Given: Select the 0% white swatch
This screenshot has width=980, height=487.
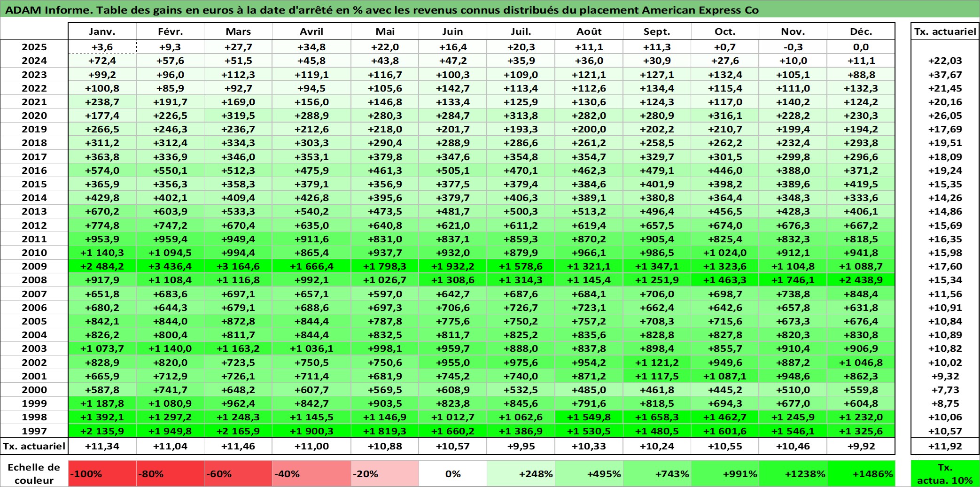Looking at the screenshot, I should point(453,473).
